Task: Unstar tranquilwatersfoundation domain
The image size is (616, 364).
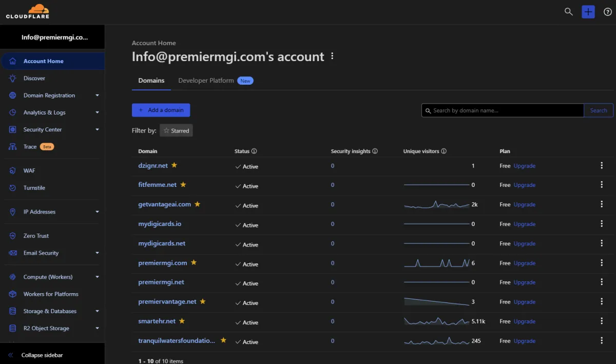Action: pyautogui.click(x=223, y=340)
